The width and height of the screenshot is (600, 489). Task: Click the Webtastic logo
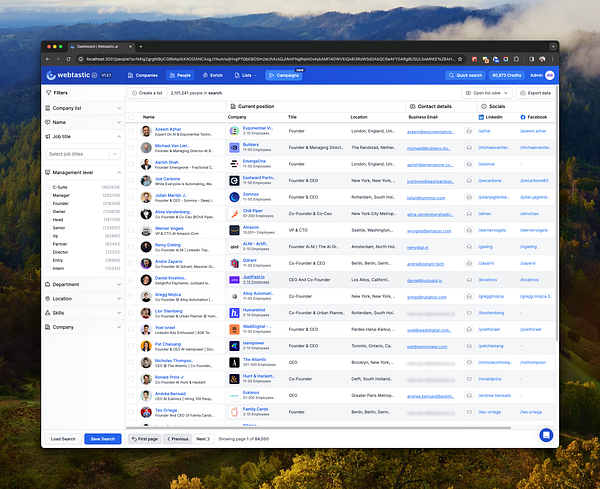click(x=68, y=75)
